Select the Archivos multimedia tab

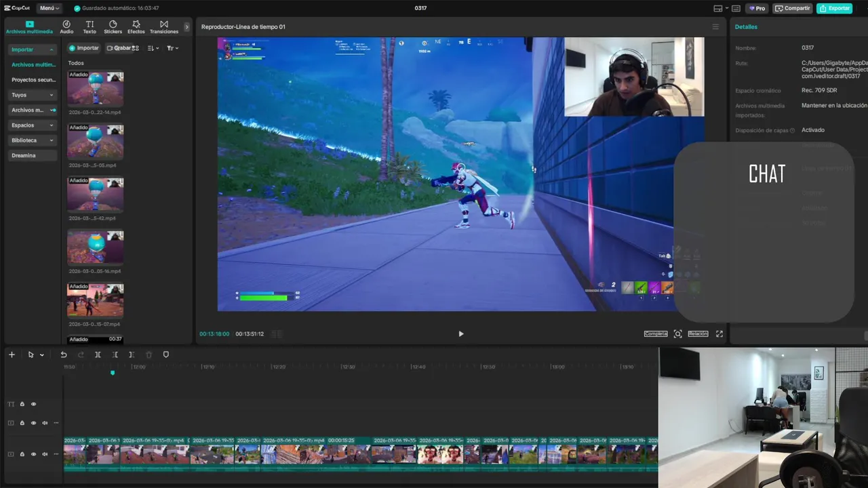click(x=29, y=27)
